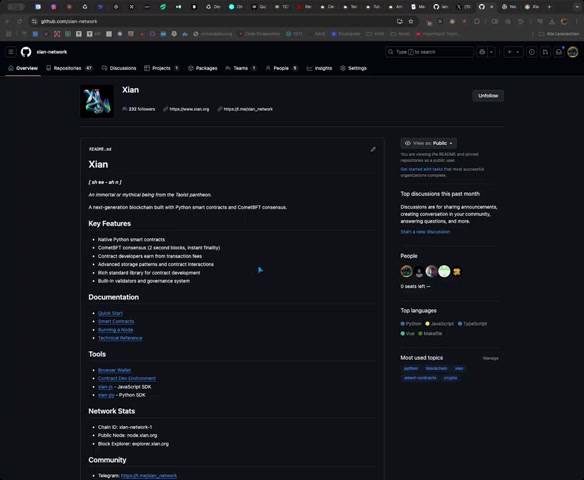This screenshot has width=584, height=480.
Task: Open the Repositories tab
Action: pos(69,68)
